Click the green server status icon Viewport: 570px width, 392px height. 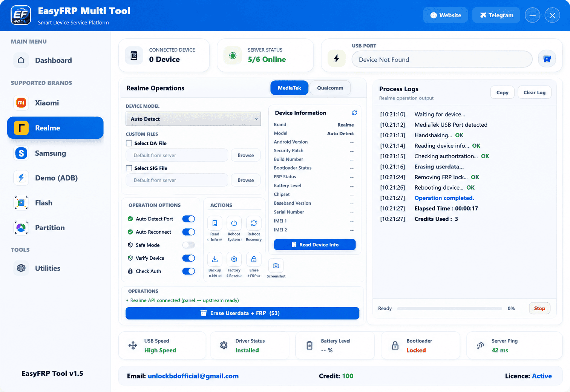pyautogui.click(x=233, y=56)
